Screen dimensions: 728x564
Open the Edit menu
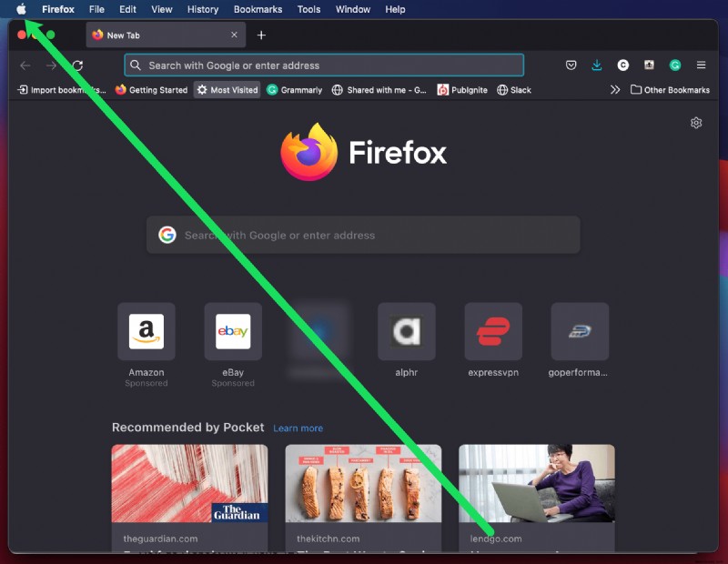coord(127,9)
